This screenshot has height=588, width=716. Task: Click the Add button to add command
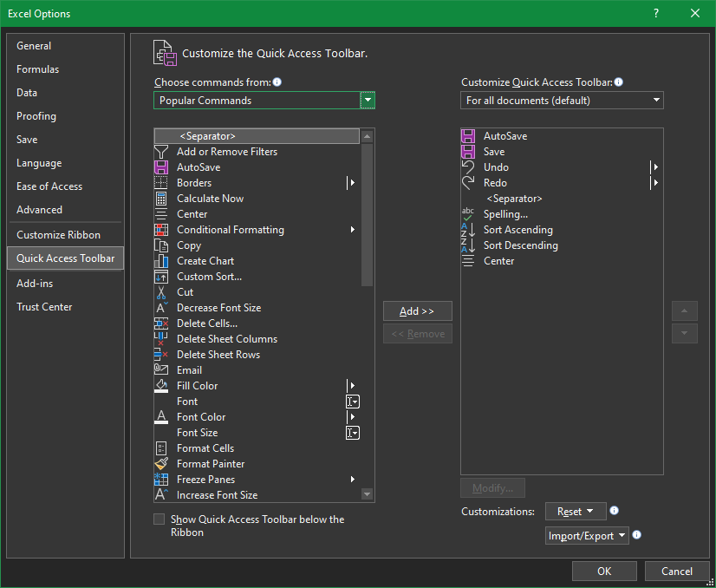[417, 310]
